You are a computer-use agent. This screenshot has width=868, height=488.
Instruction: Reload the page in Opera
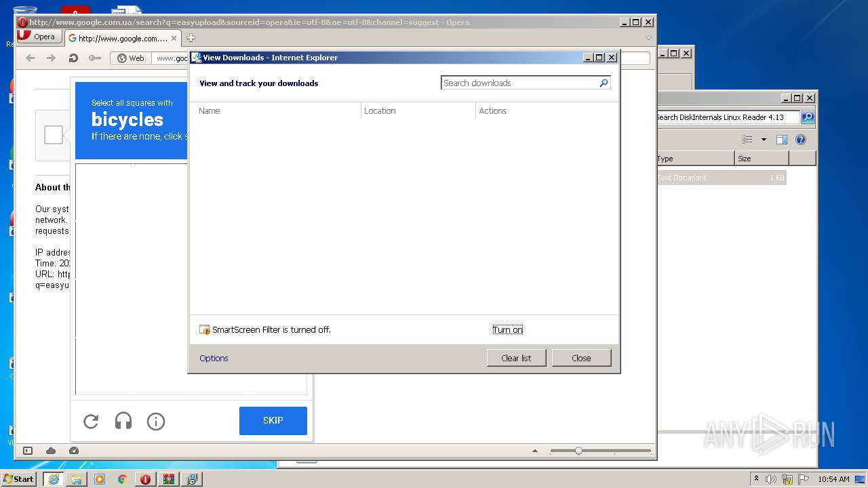[x=73, y=58]
